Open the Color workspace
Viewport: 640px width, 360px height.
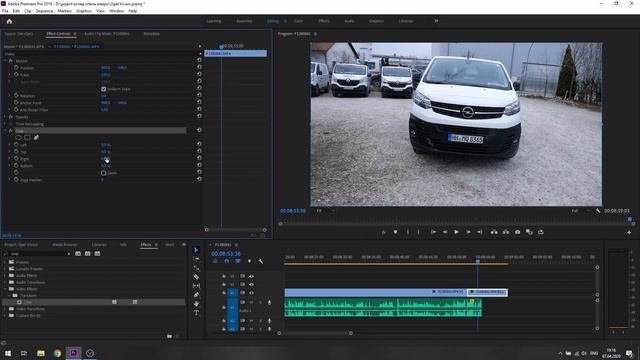click(298, 21)
